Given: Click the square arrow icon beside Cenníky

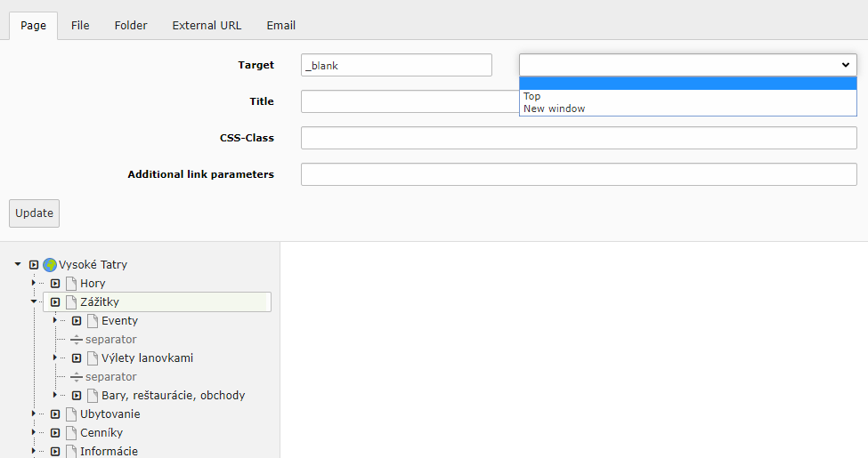Looking at the screenshot, I should pyautogui.click(x=55, y=433).
